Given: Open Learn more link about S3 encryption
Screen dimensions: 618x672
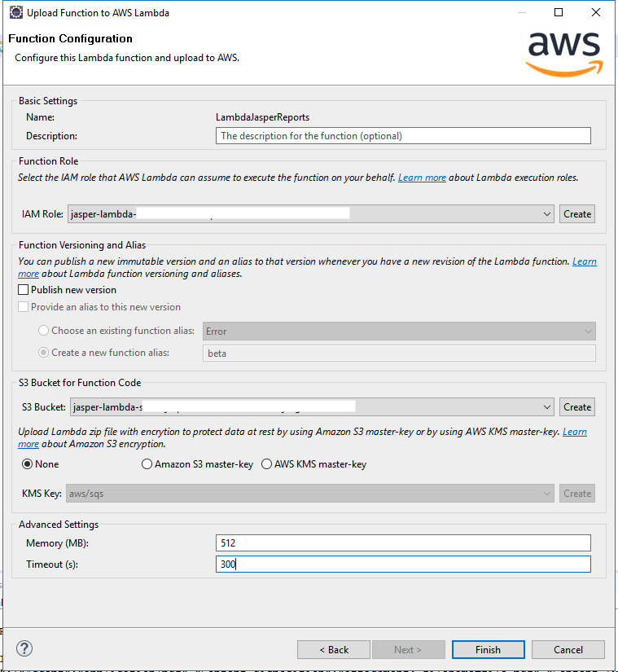Looking at the screenshot, I should [574, 432].
